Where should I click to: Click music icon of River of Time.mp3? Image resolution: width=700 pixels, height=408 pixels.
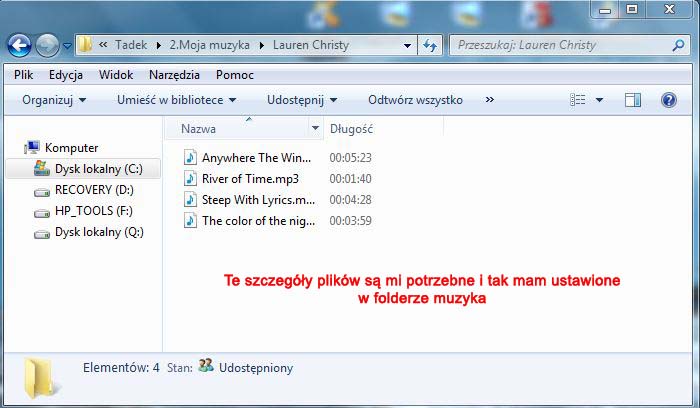[190, 178]
